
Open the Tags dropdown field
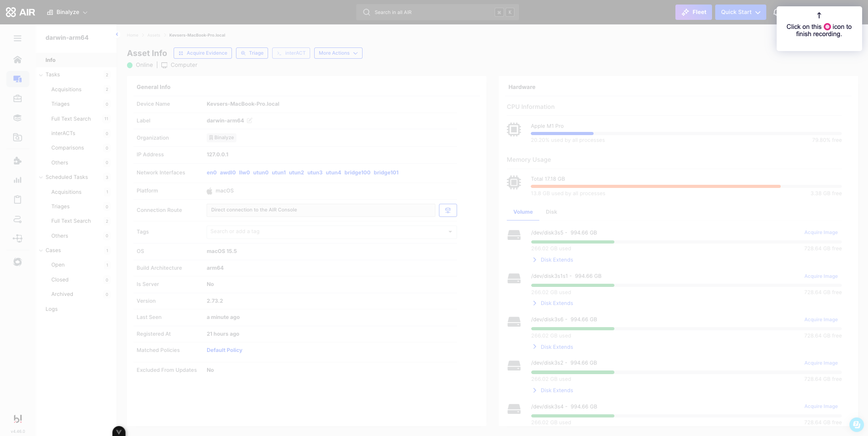[x=331, y=232]
